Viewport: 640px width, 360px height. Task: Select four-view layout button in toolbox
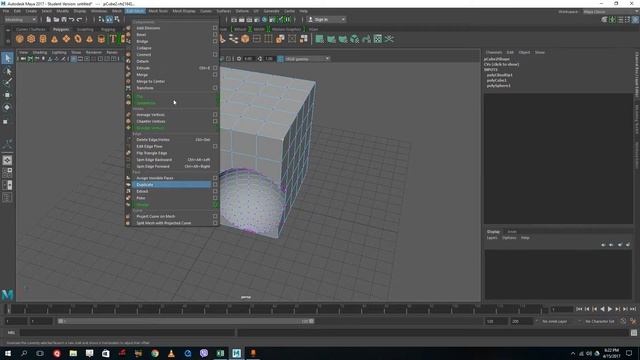7,172
